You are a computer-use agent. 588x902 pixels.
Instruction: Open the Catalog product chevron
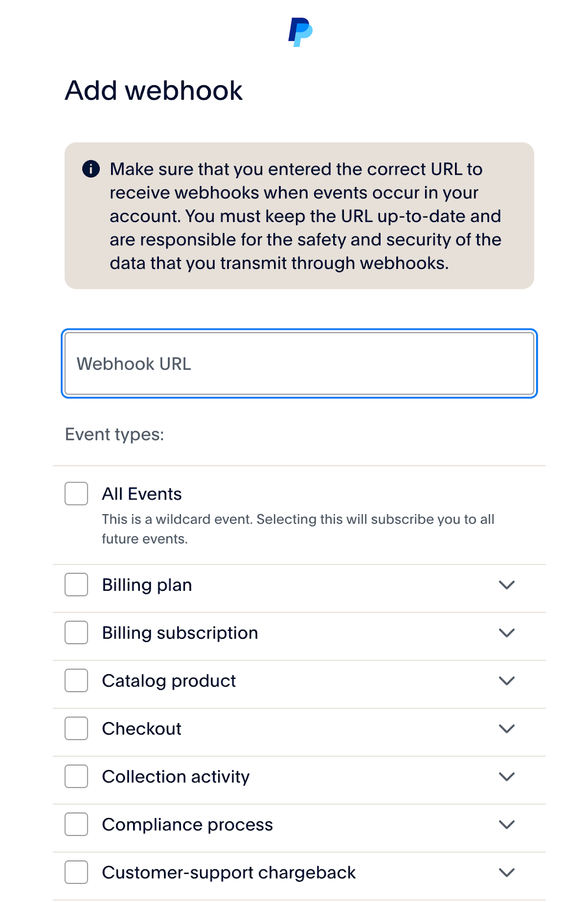pos(507,681)
